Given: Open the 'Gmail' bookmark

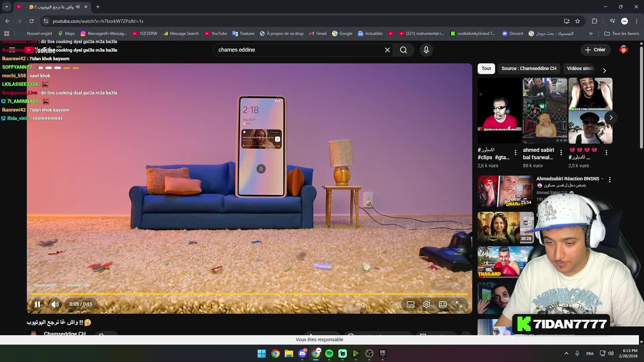Looking at the screenshot, I should (x=317, y=34).
